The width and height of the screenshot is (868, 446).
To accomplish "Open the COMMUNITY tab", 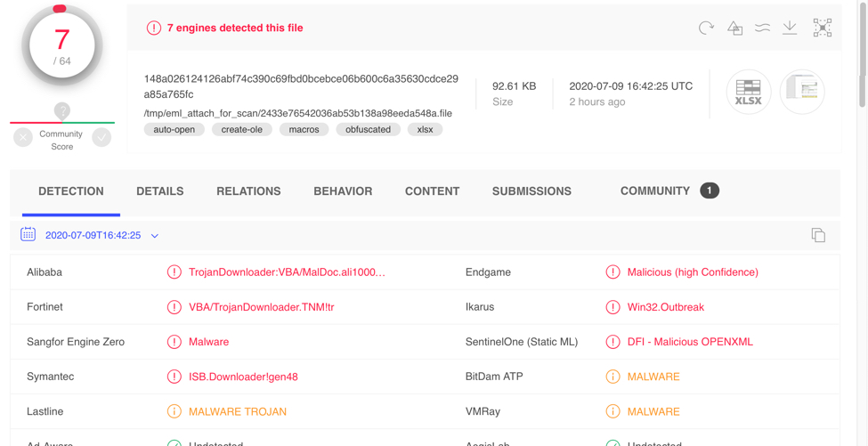I will [669, 191].
